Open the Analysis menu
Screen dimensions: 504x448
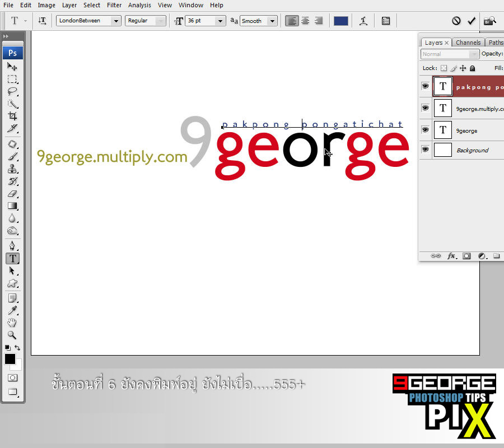pyautogui.click(x=139, y=5)
